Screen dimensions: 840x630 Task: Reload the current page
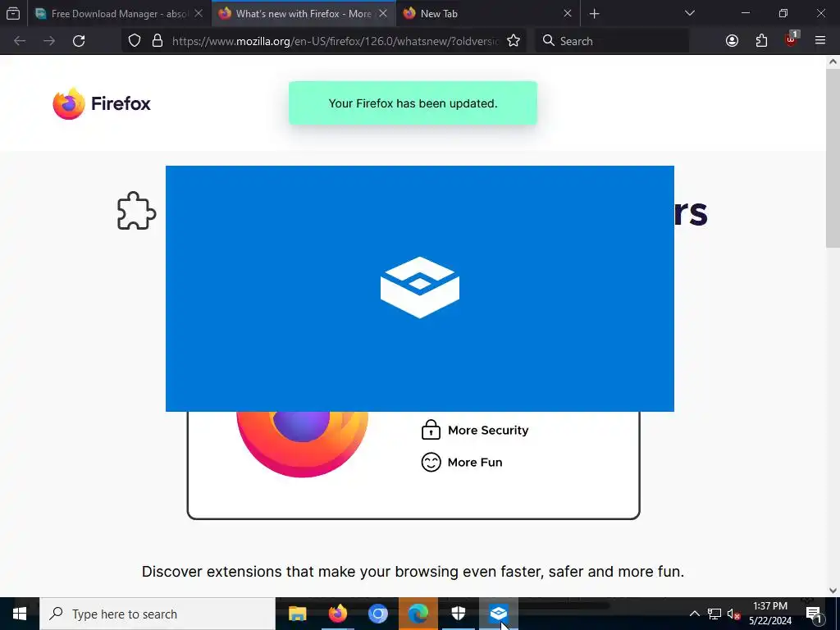point(79,41)
